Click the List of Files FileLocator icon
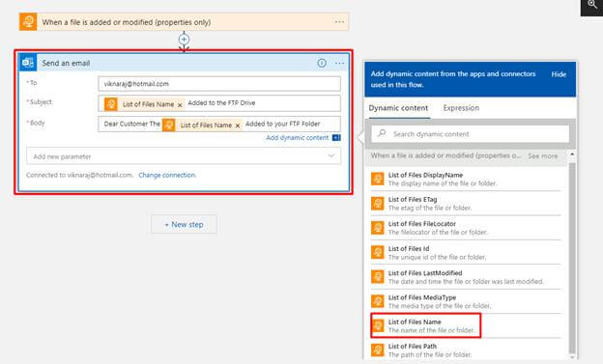The width and height of the screenshot is (603, 364). (378, 228)
